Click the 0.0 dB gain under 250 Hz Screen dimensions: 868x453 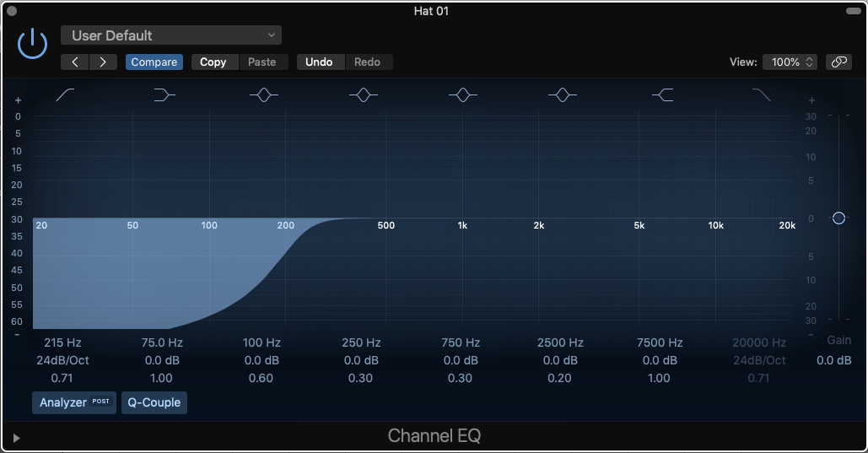(x=361, y=360)
